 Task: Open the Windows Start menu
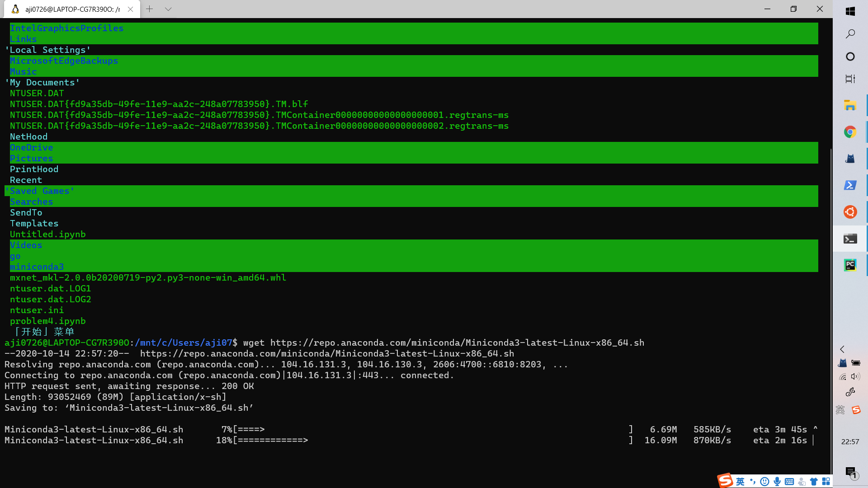850,11
